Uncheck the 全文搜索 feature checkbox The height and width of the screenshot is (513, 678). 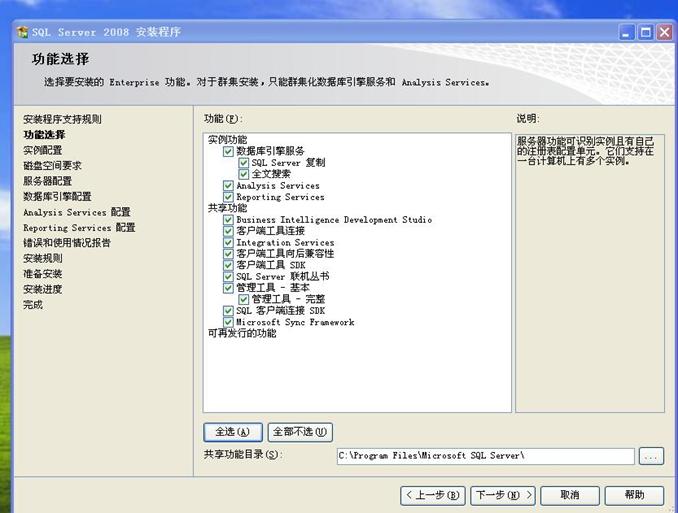(x=244, y=174)
